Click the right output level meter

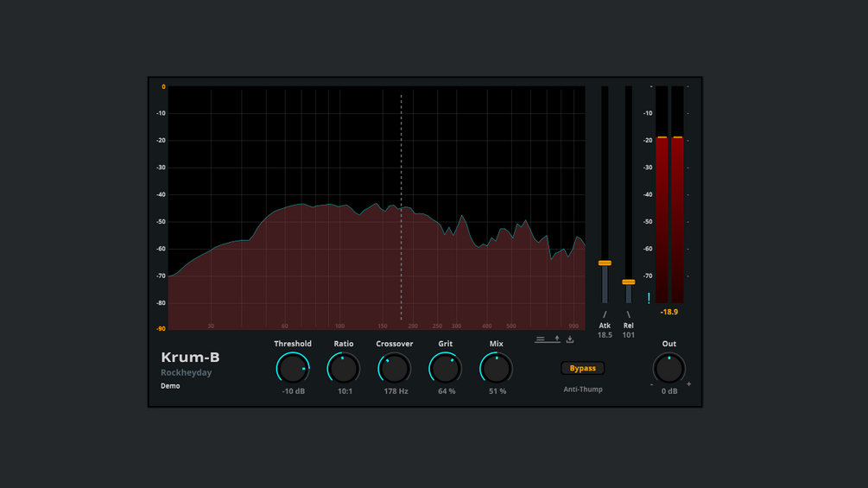(677, 194)
